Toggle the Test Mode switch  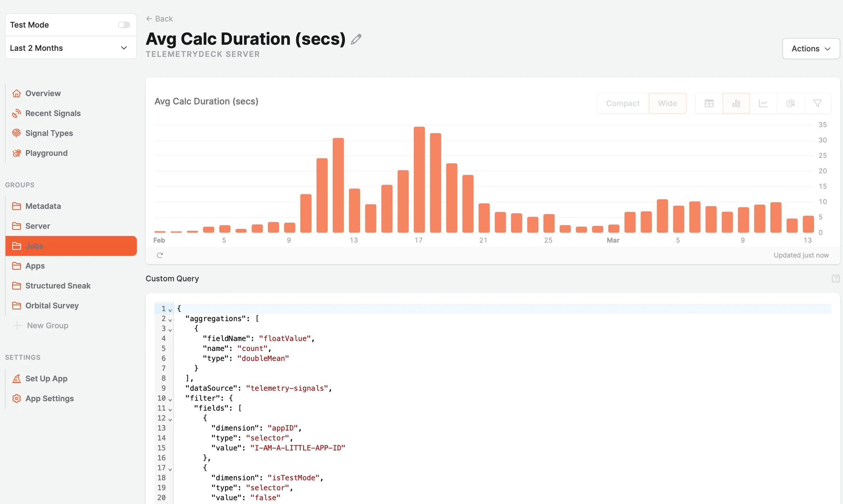[x=124, y=25]
